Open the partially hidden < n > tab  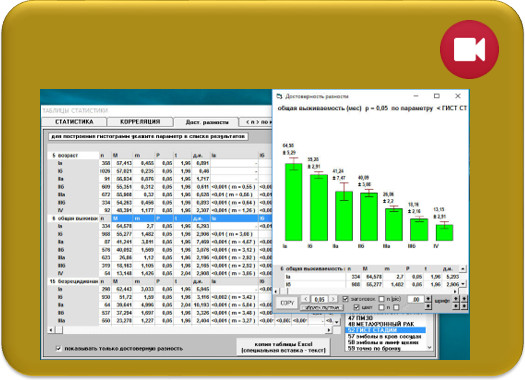[x=256, y=122]
